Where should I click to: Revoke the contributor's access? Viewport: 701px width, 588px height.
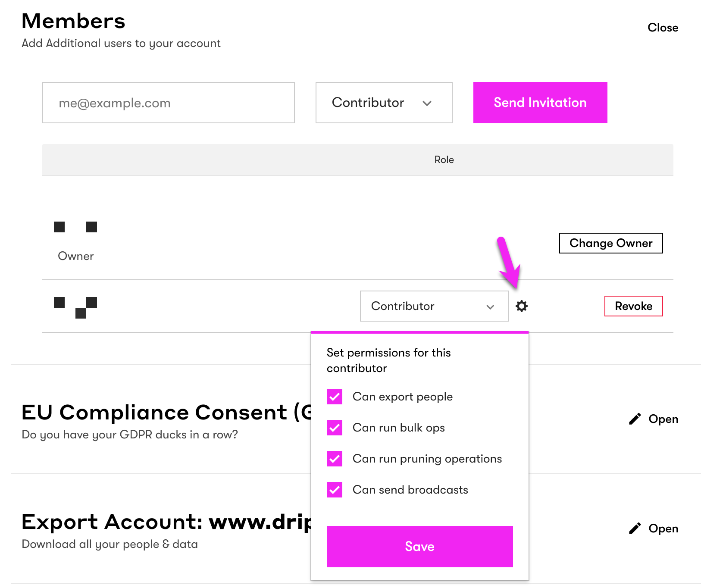click(633, 306)
